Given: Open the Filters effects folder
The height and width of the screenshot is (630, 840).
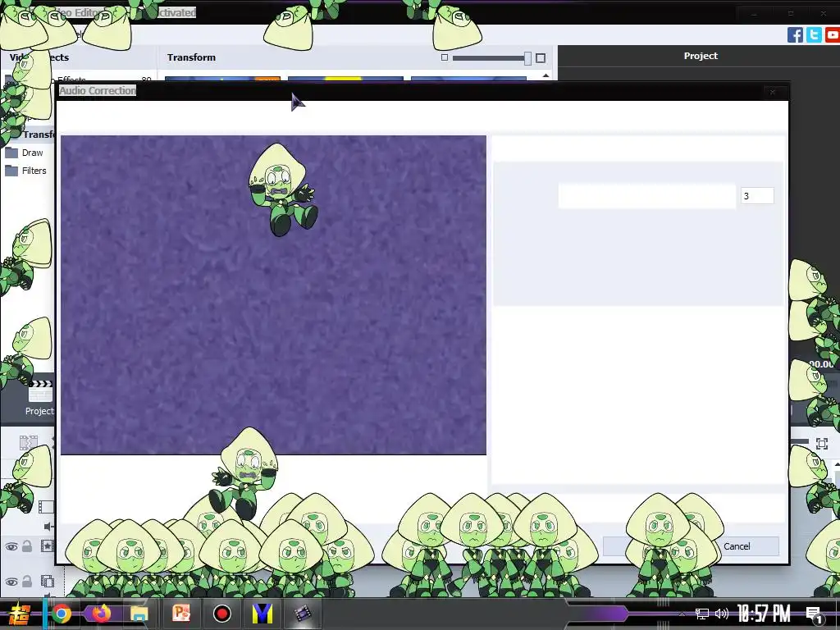Looking at the screenshot, I should pos(25,171).
